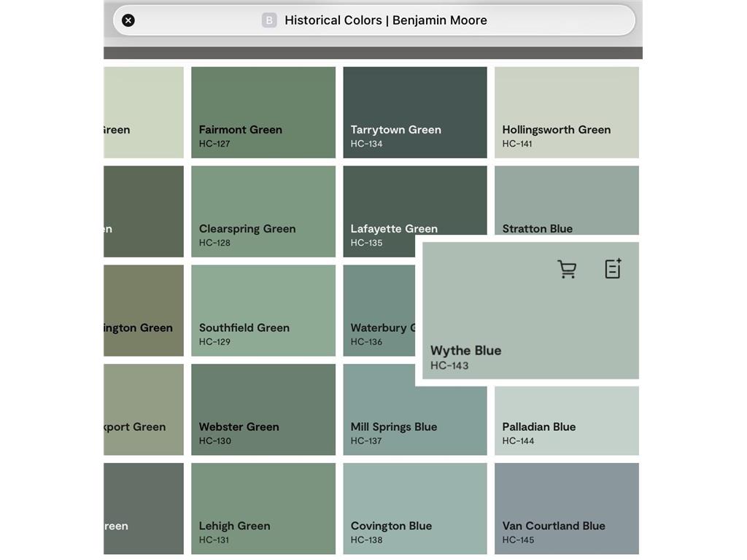Viewport: 747px width, 560px height.
Task: Select the partially hidden 'xport Green' swatch
Action: coord(144,410)
